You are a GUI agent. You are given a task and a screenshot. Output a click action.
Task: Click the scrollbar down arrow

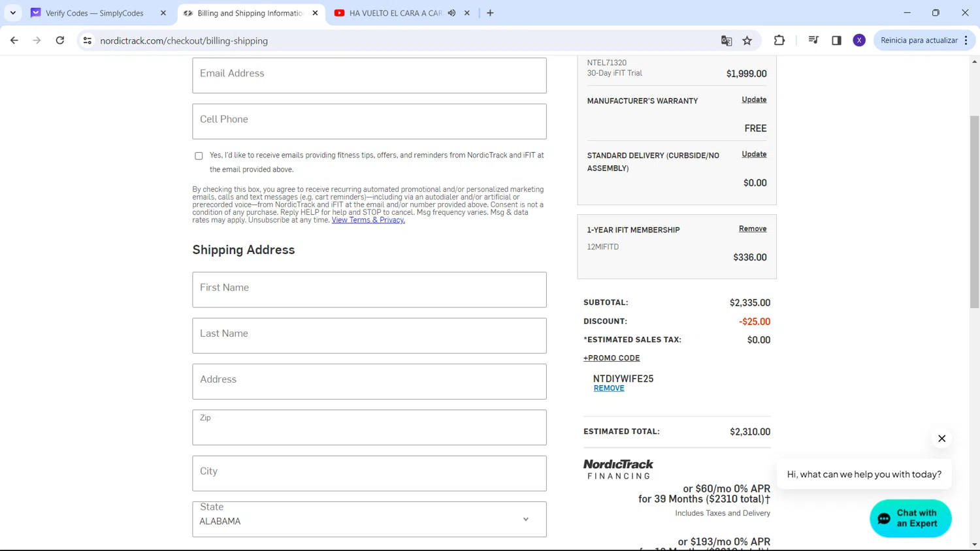tap(974, 544)
